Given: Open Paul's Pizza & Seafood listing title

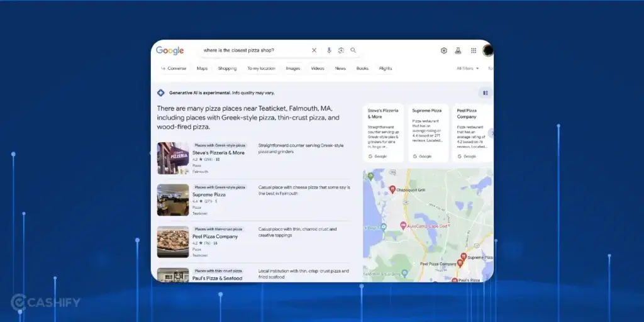Looking at the screenshot, I should (x=217, y=279).
